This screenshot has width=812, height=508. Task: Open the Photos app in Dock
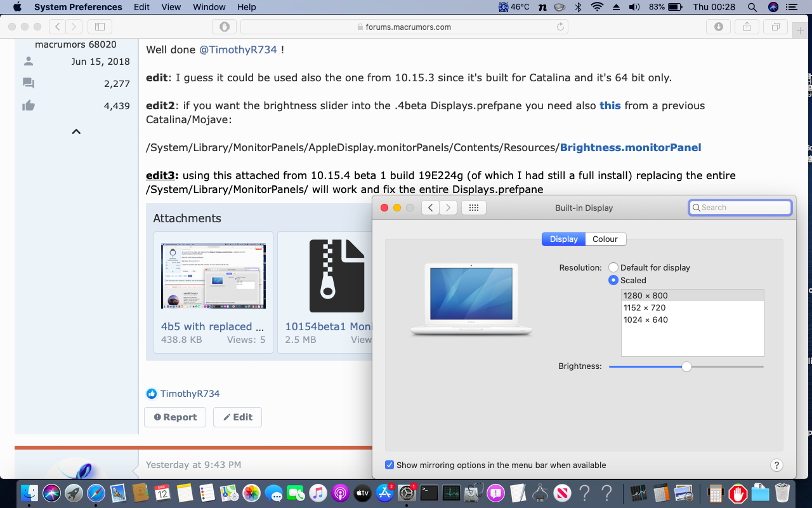252,492
